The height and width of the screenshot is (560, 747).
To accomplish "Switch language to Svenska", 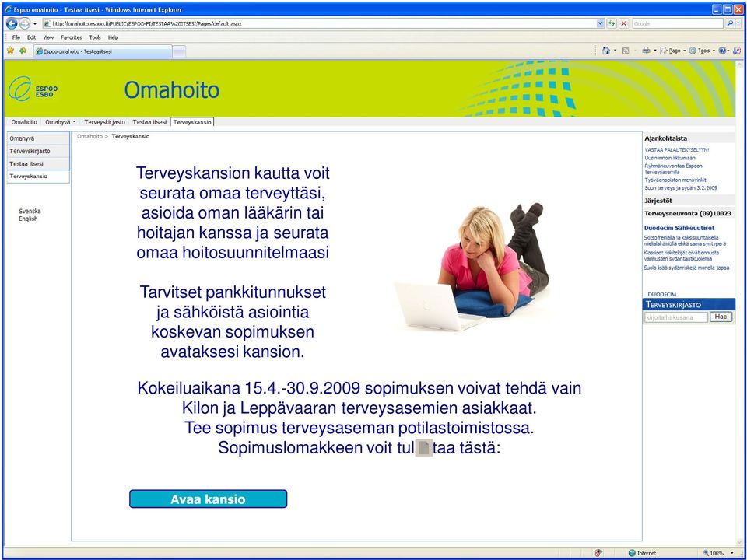I will (30, 211).
